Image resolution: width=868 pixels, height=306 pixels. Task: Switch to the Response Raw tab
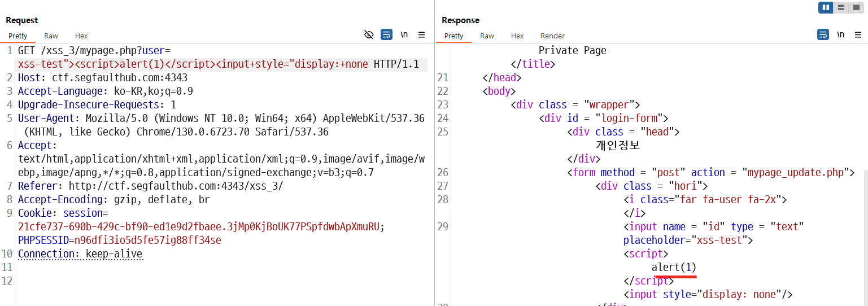pos(487,36)
